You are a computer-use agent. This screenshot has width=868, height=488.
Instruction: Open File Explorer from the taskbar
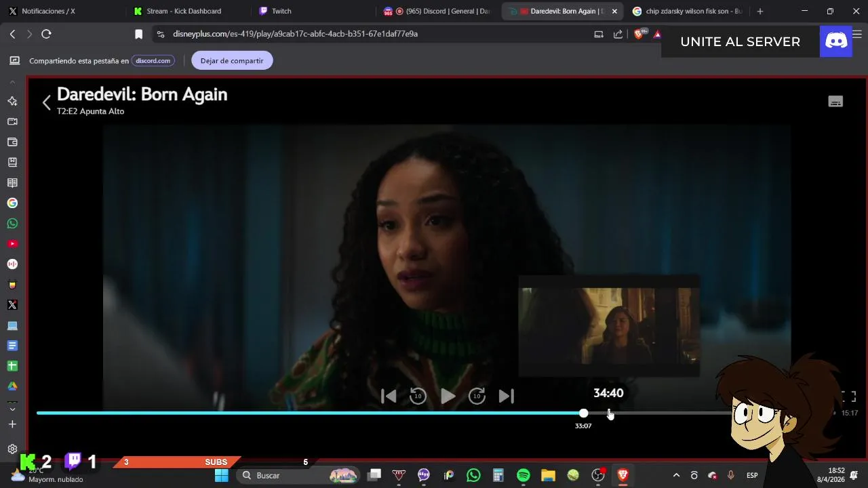548,475
